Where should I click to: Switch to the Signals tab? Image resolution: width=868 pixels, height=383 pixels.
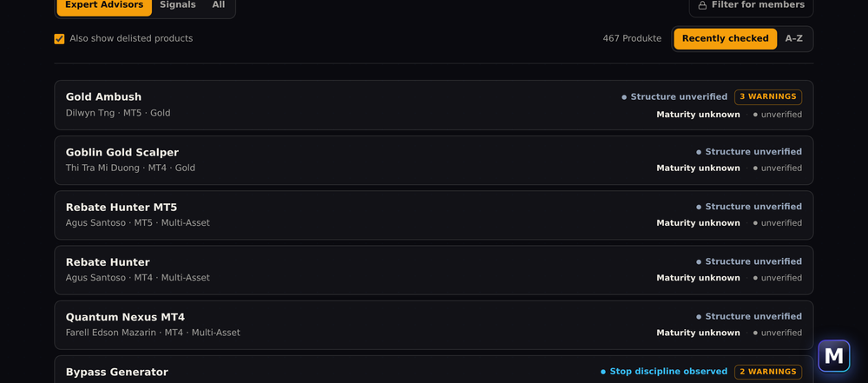[x=178, y=5]
